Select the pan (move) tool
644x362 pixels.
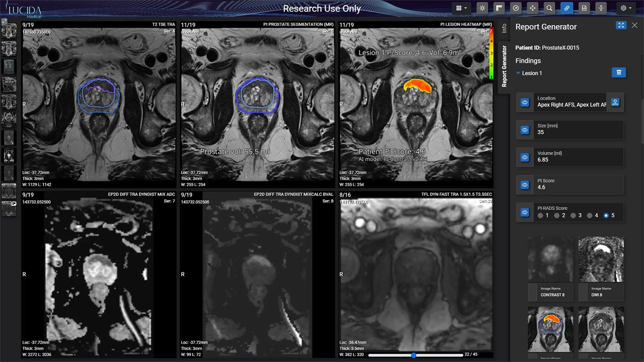tap(533, 8)
